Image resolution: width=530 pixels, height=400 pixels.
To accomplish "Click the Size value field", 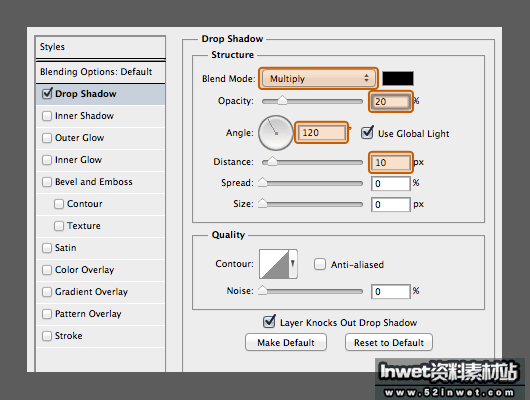I will [391, 204].
